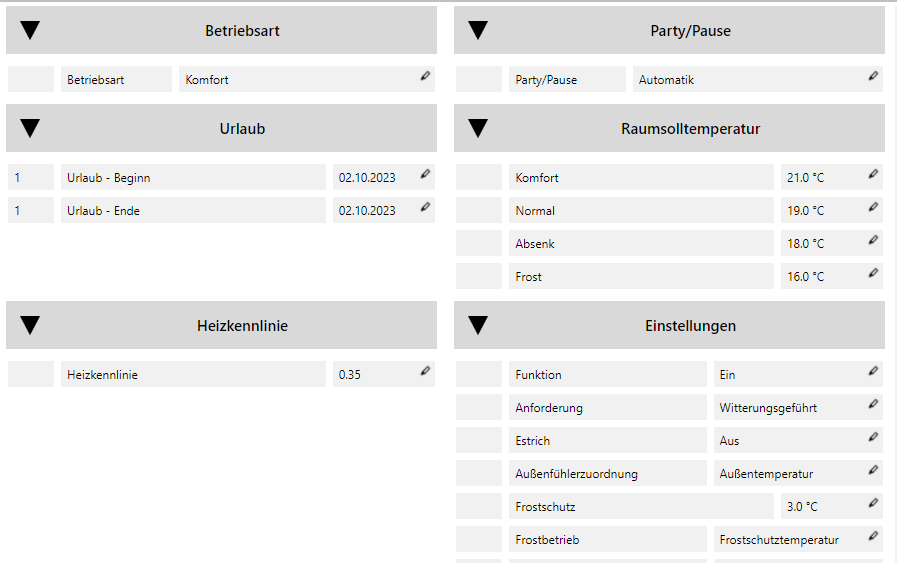
Task: Collapse the Heizkennlinie section
Action: point(30,326)
